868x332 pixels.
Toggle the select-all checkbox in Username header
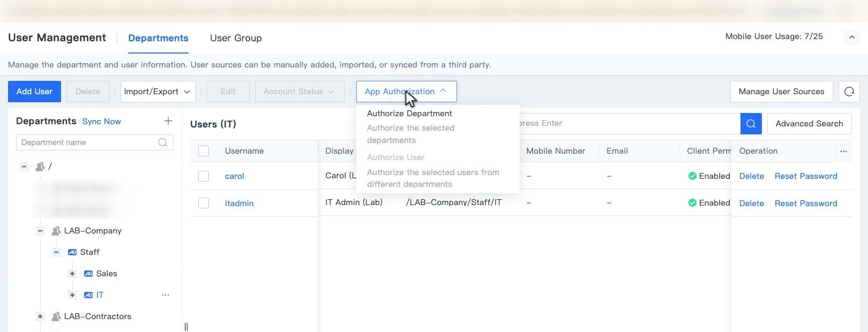[x=204, y=151]
